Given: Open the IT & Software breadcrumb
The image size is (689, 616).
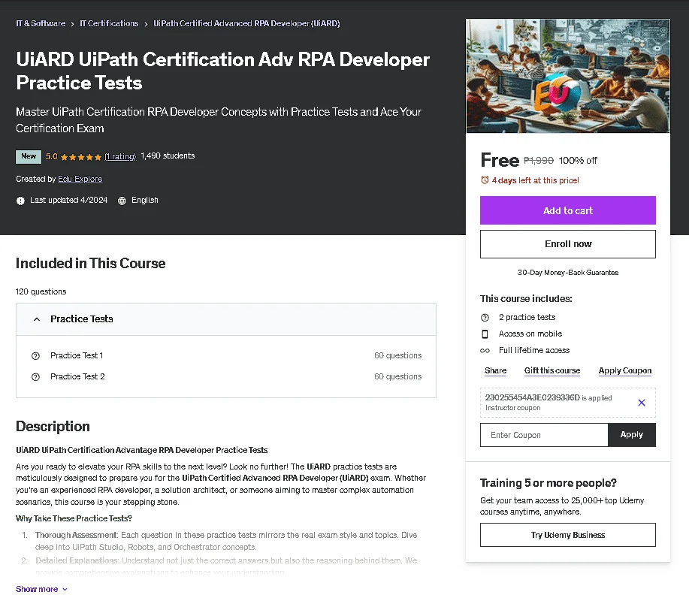Looking at the screenshot, I should pos(41,23).
